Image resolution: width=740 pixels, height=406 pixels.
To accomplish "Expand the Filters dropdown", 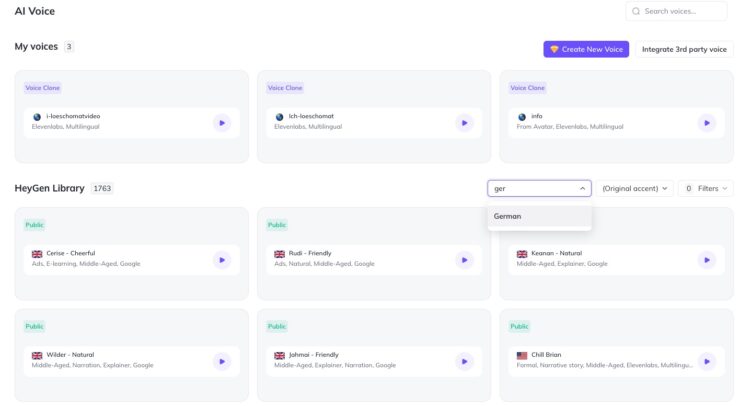I will (x=706, y=188).
